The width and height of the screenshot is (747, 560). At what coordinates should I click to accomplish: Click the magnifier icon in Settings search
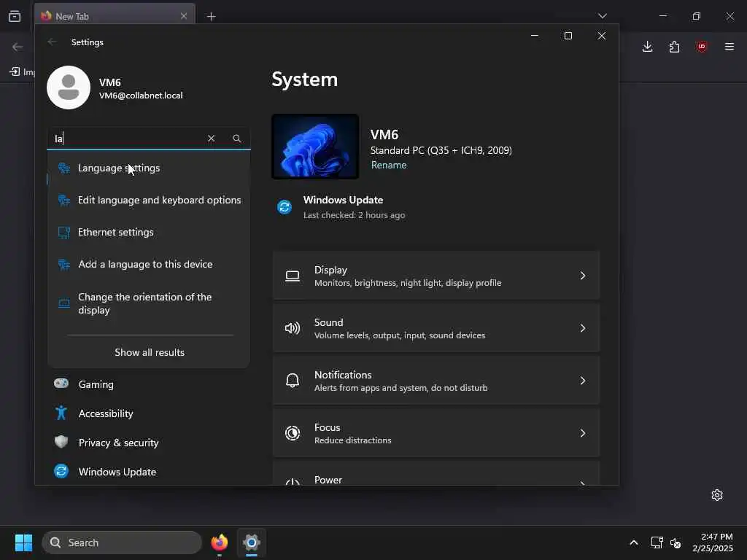tap(237, 138)
